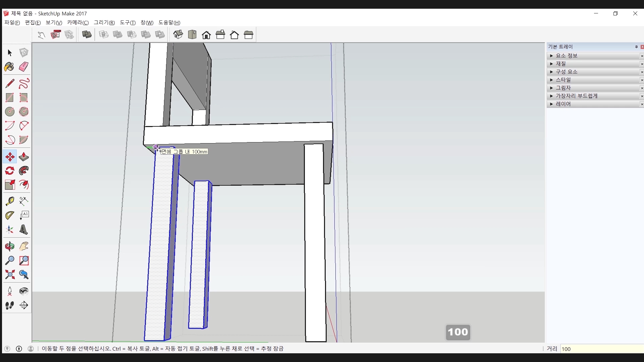644x362 pixels.
Task: Open the 카메라(C) menu
Action: coord(78,22)
